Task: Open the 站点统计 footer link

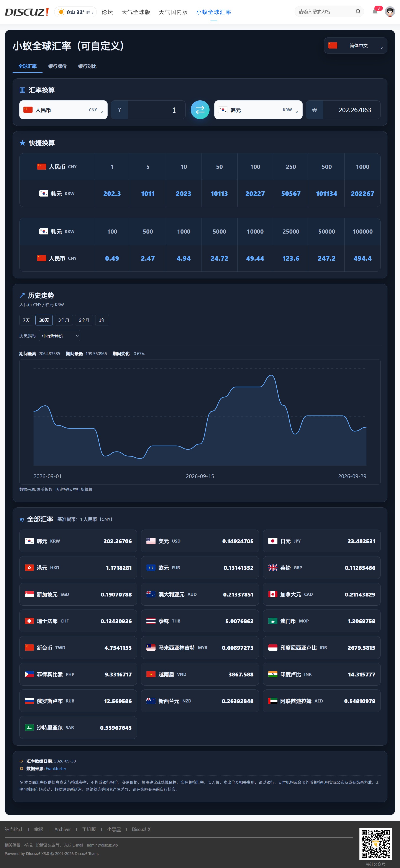Action: (x=14, y=829)
